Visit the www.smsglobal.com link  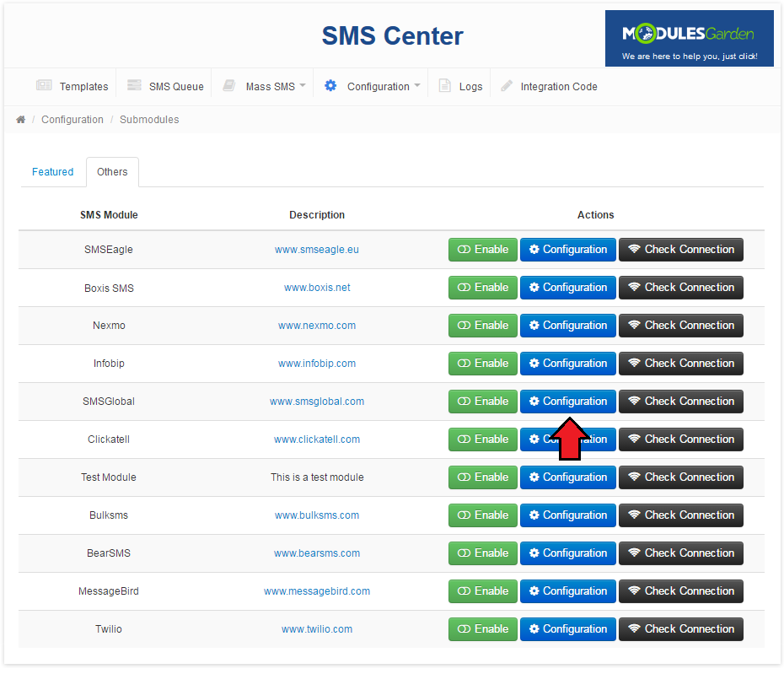point(317,402)
